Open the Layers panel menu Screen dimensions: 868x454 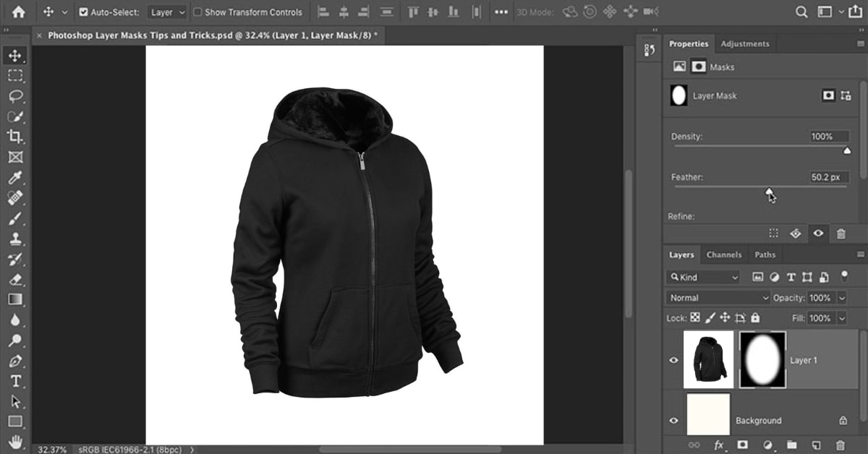860,254
